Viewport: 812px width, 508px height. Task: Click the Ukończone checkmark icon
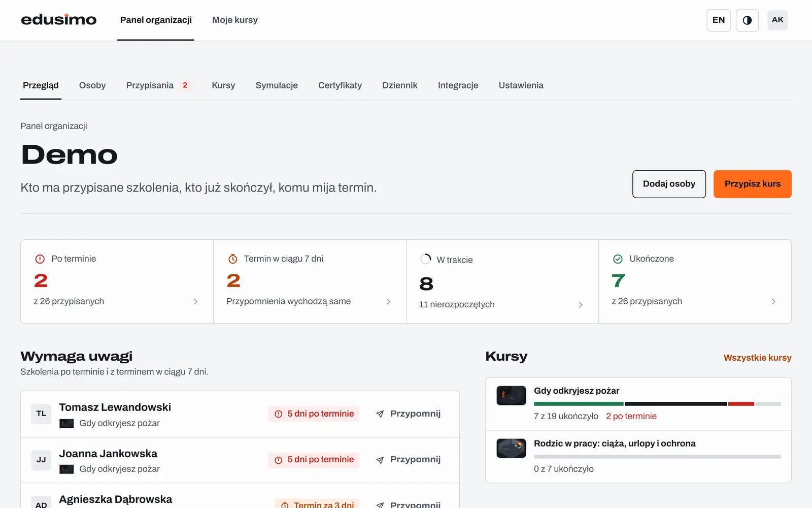[x=618, y=259]
